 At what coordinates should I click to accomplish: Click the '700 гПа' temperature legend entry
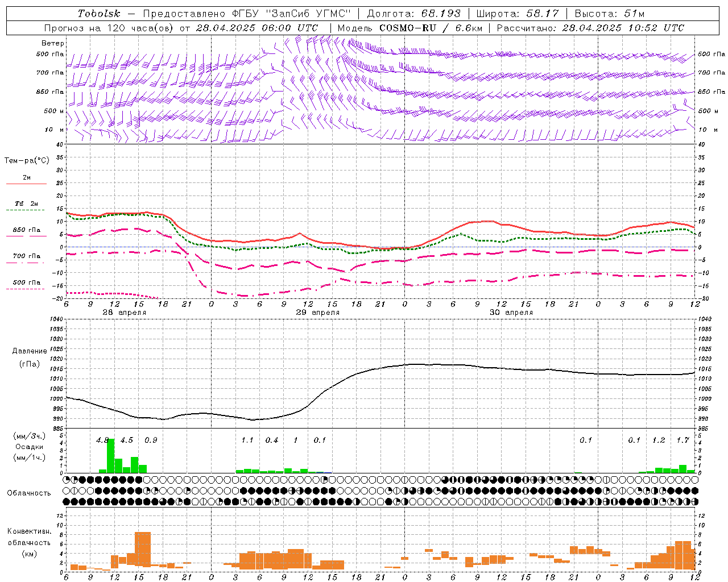[27, 256]
